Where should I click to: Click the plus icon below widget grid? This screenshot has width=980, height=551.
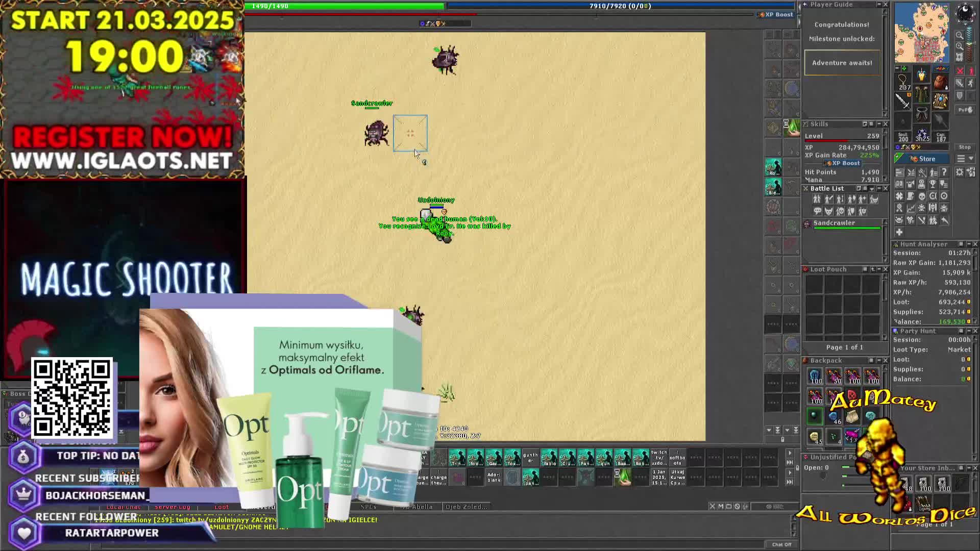coord(899,232)
